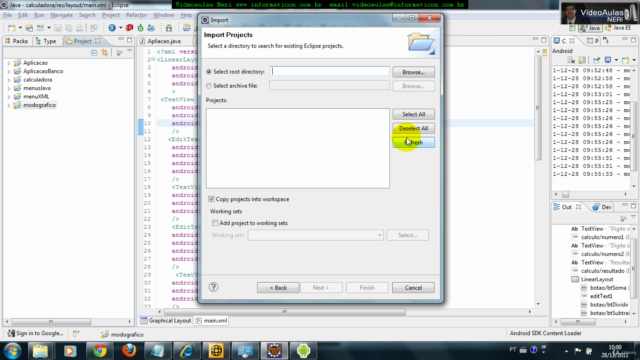
Task: Click Sign in to Google status item
Action: (36, 333)
